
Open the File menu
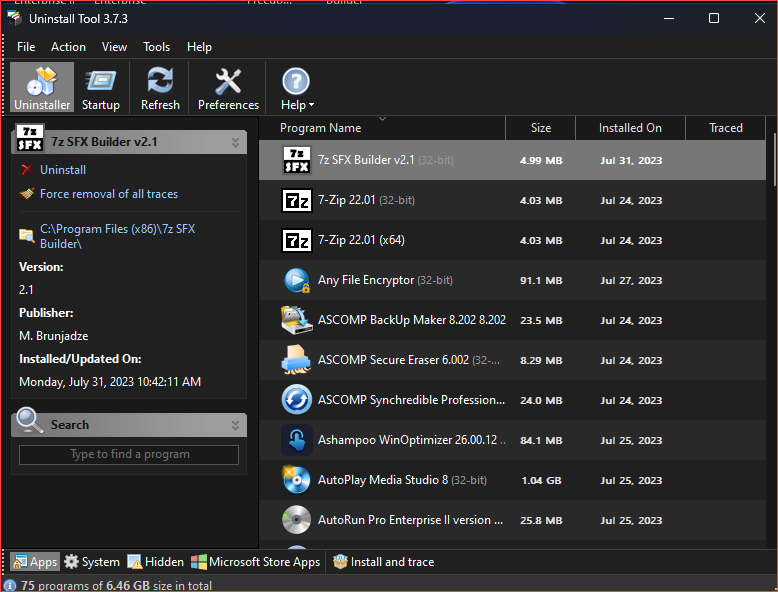click(26, 47)
